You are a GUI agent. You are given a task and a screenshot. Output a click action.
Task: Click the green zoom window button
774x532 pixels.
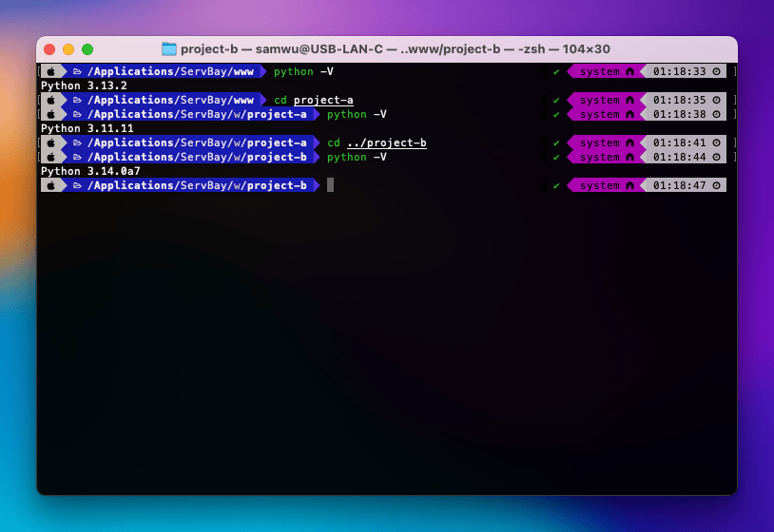click(87, 49)
